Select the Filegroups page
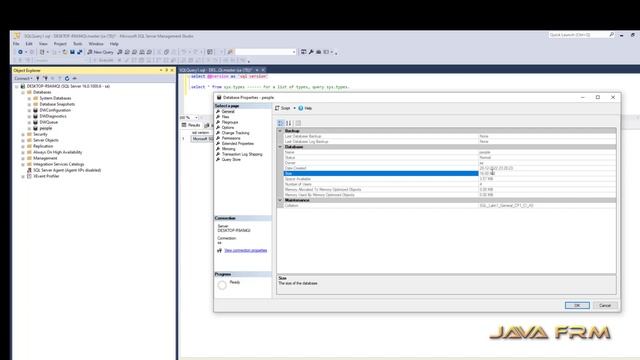Screen dimensions: 640x360 pos(230,122)
